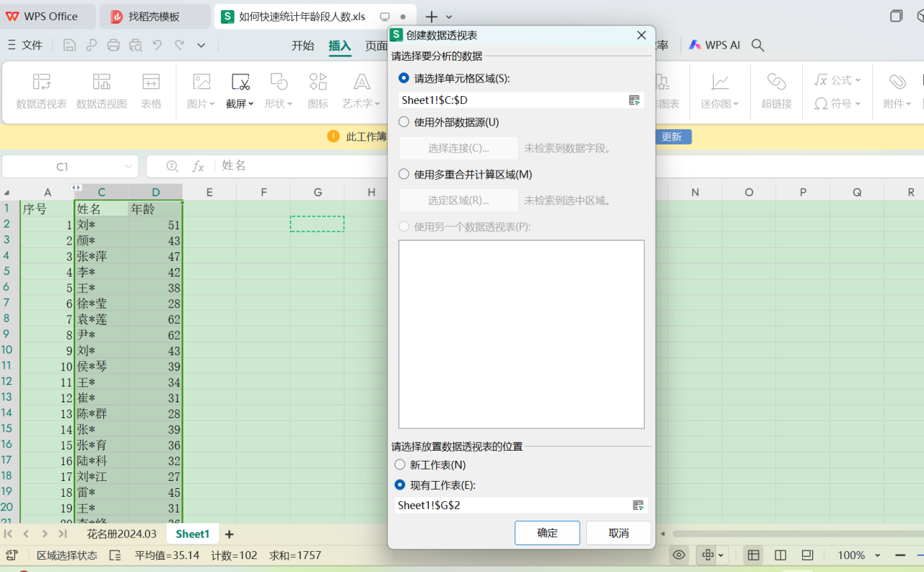Click the 表格 ribbon icon
Image resolution: width=924 pixels, height=572 pixels.
coord(151,90)
